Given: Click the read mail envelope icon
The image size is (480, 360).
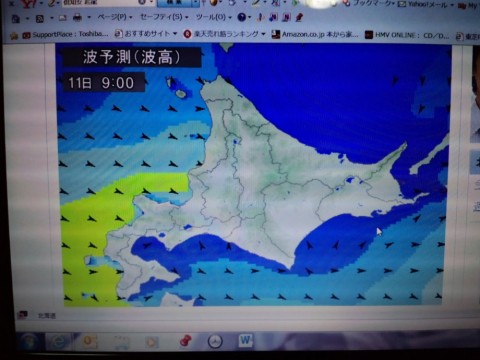Looking at the screenshot, I should pos(63,18).
